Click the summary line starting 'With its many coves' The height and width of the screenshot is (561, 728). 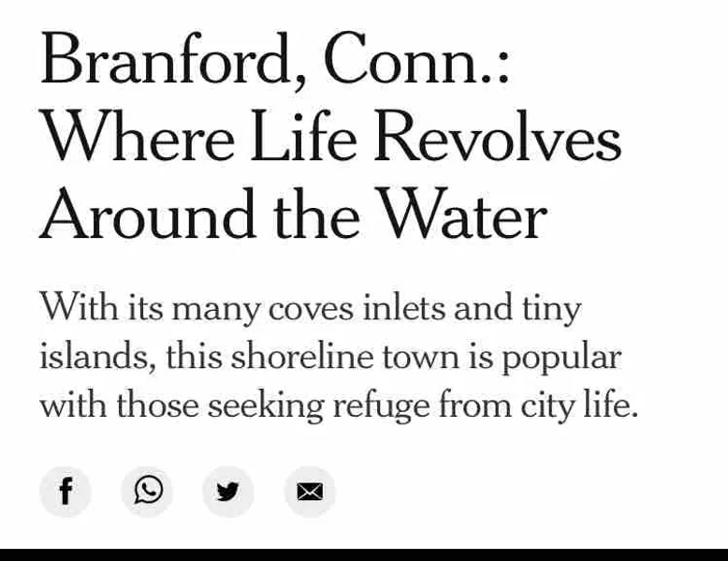tap(311, 309)
